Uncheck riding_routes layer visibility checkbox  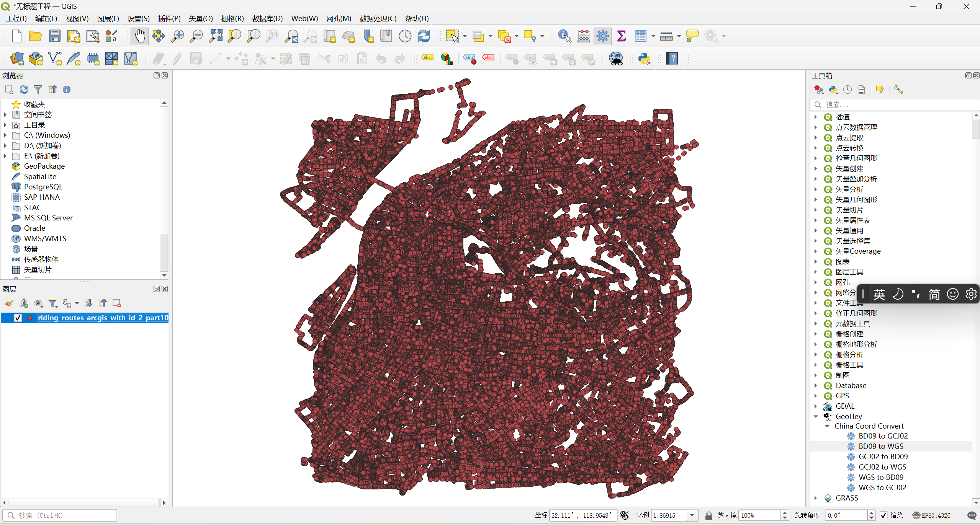pyautogui.click(x=18, y=318)
